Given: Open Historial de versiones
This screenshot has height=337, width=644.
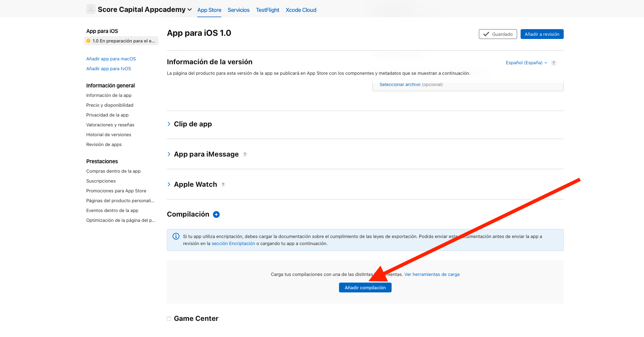Looking at the screenshot, I should point(109,134).
